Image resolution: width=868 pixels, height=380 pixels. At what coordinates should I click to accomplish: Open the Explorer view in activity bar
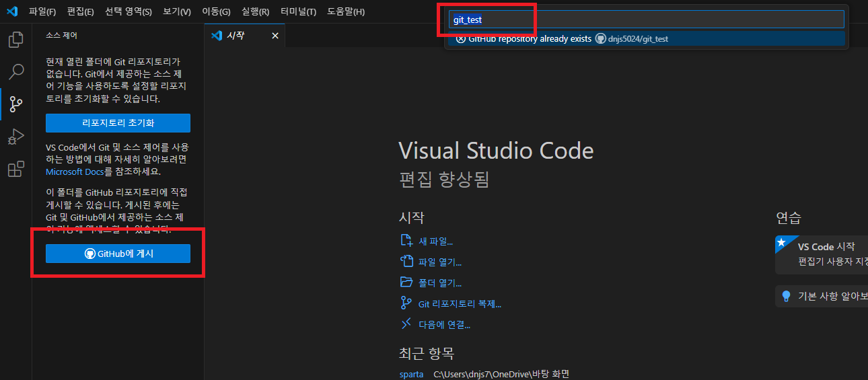click(x=15, y=39)
